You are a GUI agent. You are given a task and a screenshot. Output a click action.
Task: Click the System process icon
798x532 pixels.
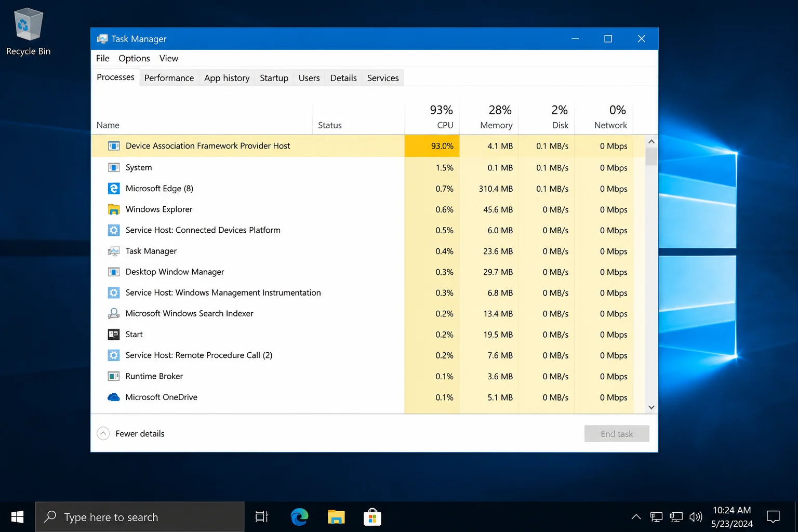coord(114,167)
